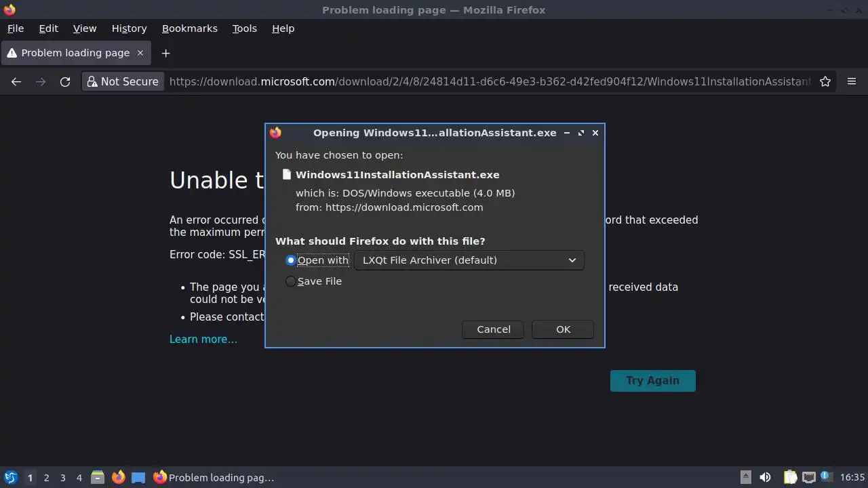Minimize the download dialog window

[567, 133]
